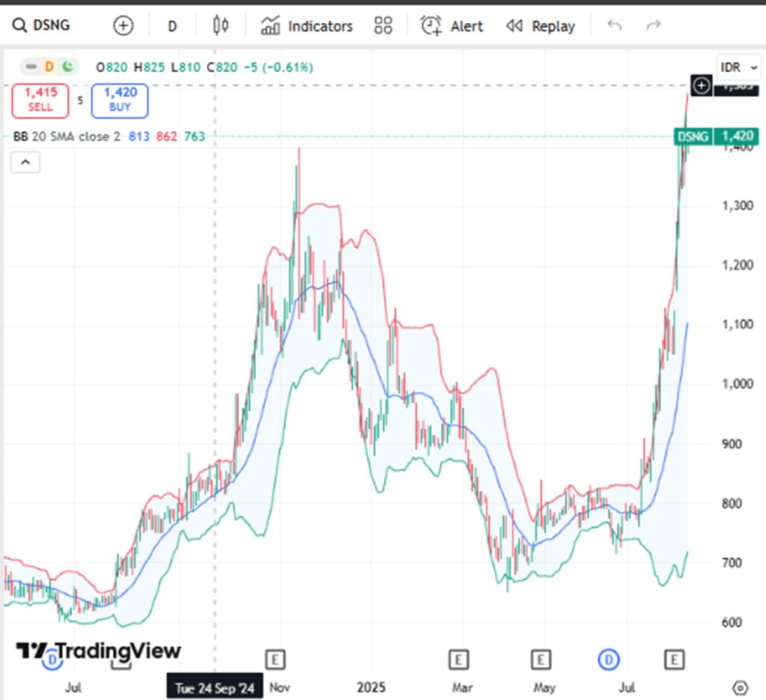Toggle the orange D data status badge
Image resolution: width=766 pixels, height=700 pixels.
(x=49, y=67)
